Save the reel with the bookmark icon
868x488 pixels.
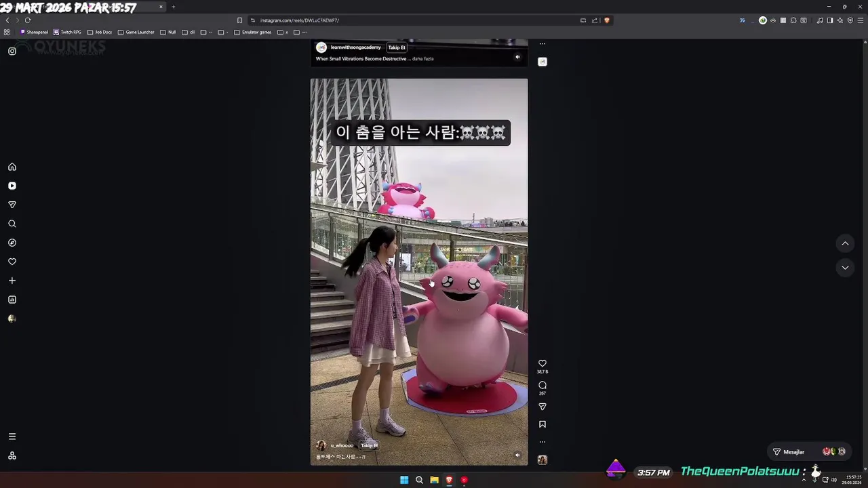pyautogui.click(x=542, y=424)
